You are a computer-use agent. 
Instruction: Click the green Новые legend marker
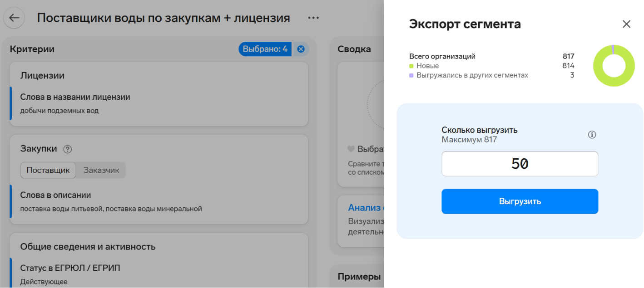(x=411, y=66)
